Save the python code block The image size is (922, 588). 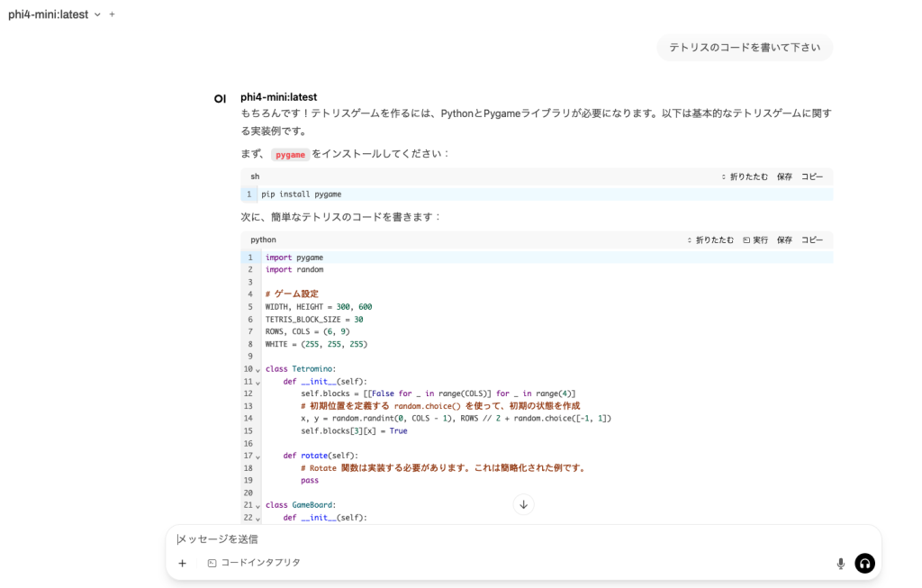coord(784,240)
